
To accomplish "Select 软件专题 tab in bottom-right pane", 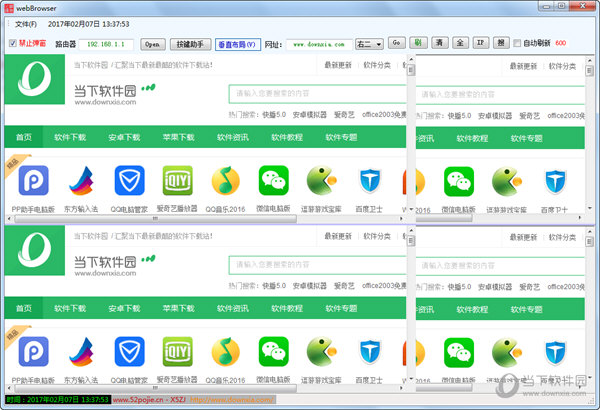I will [x=527, y=309].
